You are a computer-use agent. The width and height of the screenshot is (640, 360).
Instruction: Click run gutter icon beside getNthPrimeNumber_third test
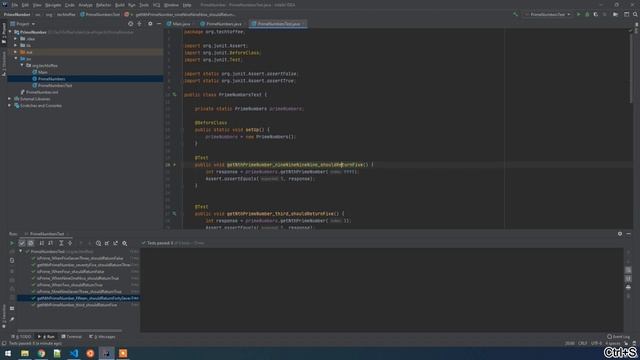click(x=174, y=213)
